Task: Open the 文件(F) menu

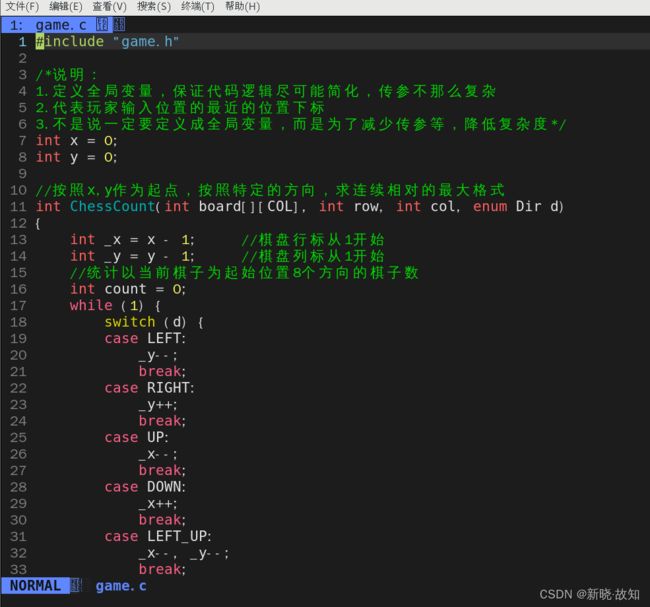Action: 22,7
